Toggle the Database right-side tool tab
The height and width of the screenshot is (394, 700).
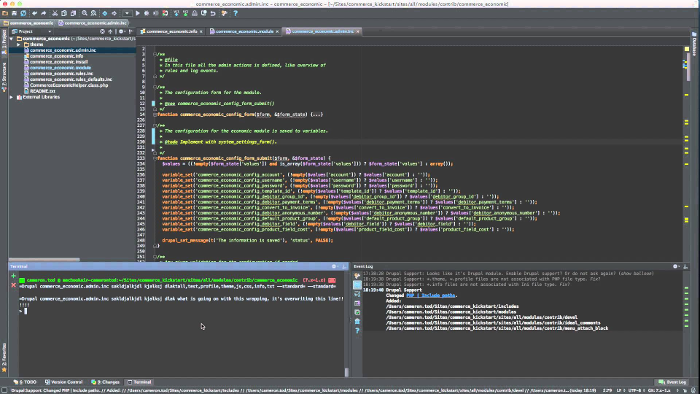point(695,44)
